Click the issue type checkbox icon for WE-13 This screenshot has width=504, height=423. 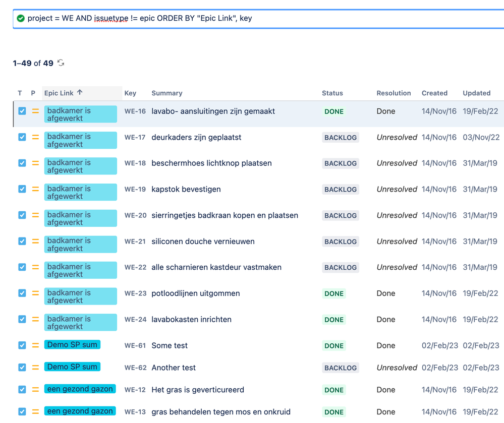pos(22,411)
